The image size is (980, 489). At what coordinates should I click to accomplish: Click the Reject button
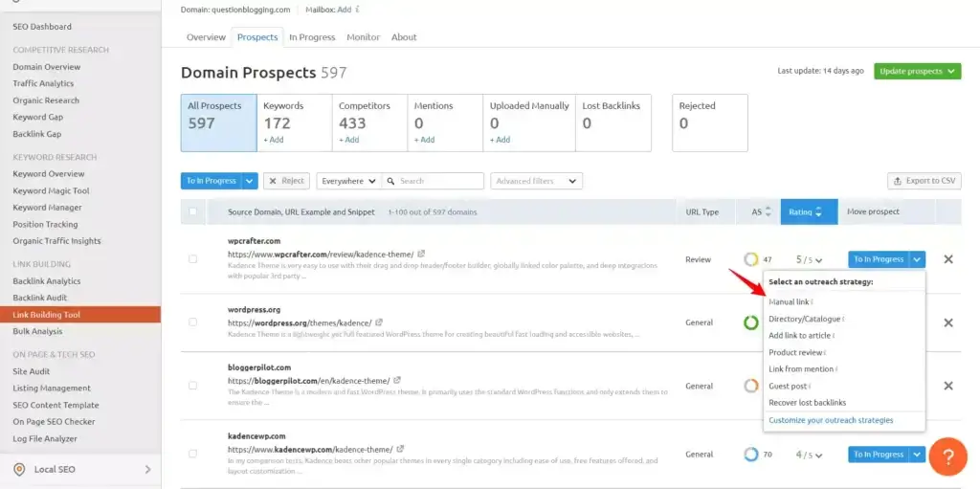point(286,181)
